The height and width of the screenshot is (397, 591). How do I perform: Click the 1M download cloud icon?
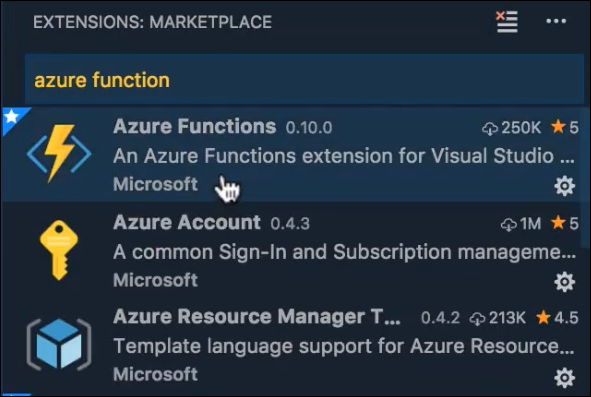(508, 224)
